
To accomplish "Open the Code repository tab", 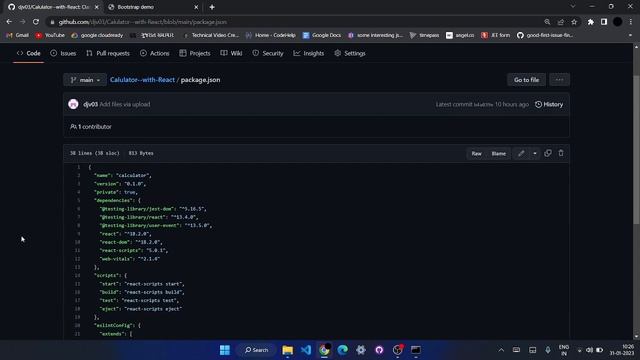I will tap(28, 53).
